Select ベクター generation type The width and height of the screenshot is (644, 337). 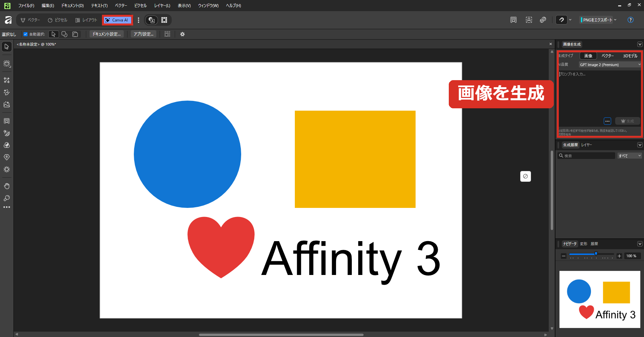click(x=607, y=56)
